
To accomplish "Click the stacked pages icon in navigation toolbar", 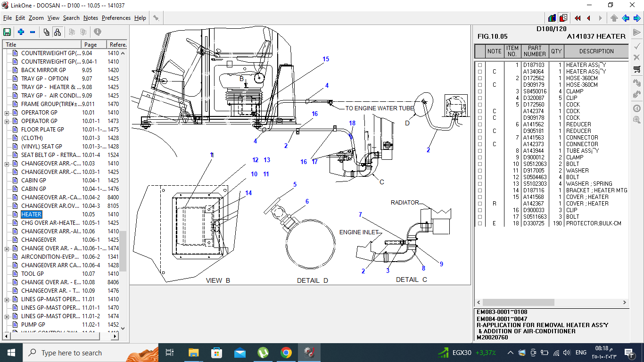I will 46,32.
